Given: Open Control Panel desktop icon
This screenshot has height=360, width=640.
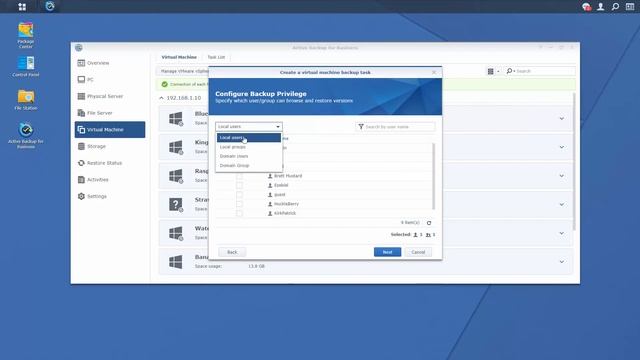Looking at the screenshot, I should (26, 67).
